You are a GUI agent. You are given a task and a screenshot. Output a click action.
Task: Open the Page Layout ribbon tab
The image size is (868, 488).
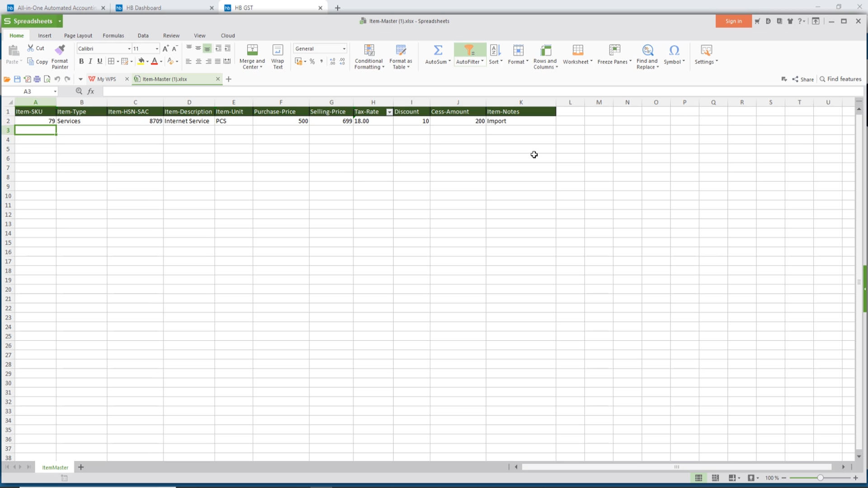(78, 36)
